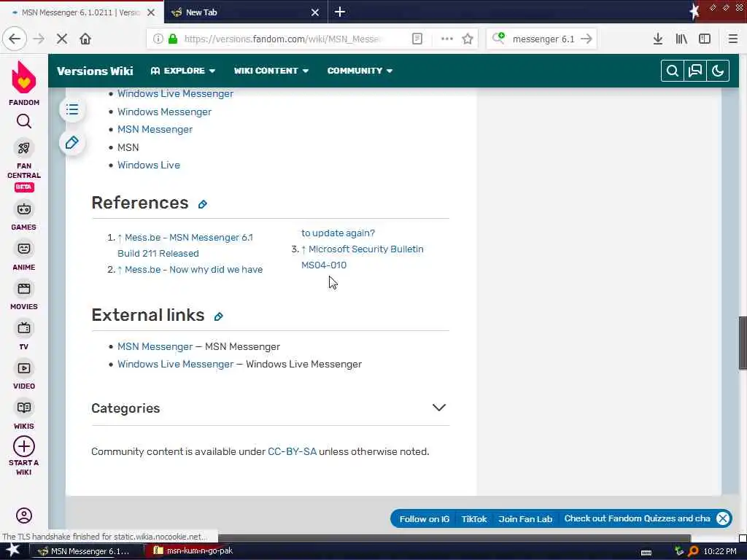Click the floating edit pencil button
The image size is (747, 560).
click(72, 142)
